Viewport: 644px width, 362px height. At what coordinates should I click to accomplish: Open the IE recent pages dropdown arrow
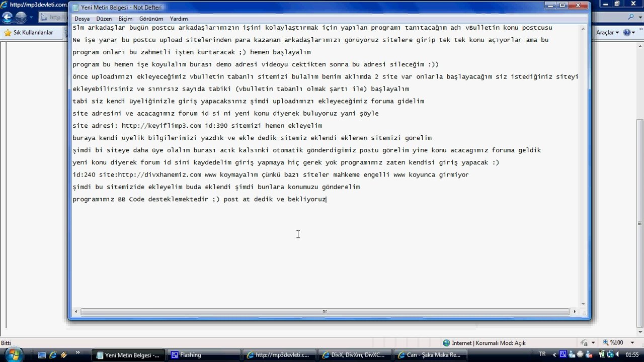point(30,17)
